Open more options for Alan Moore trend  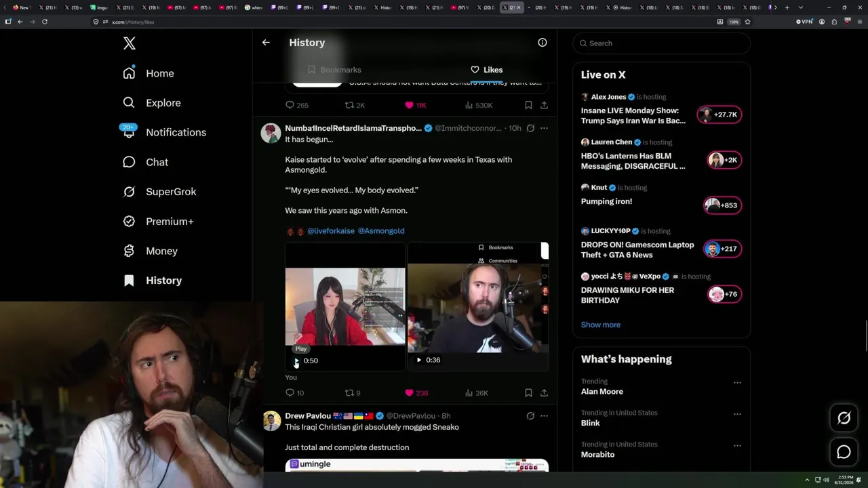point(737,383)
